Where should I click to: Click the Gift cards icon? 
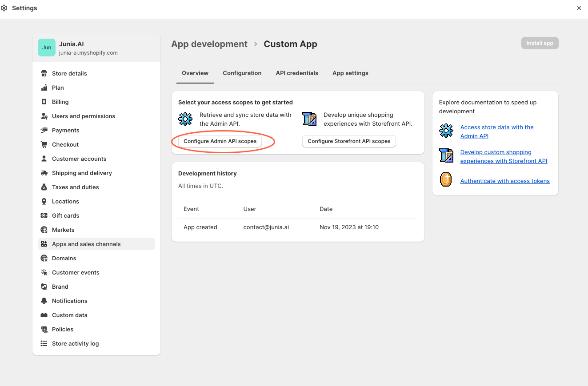[x=44, y=215]
